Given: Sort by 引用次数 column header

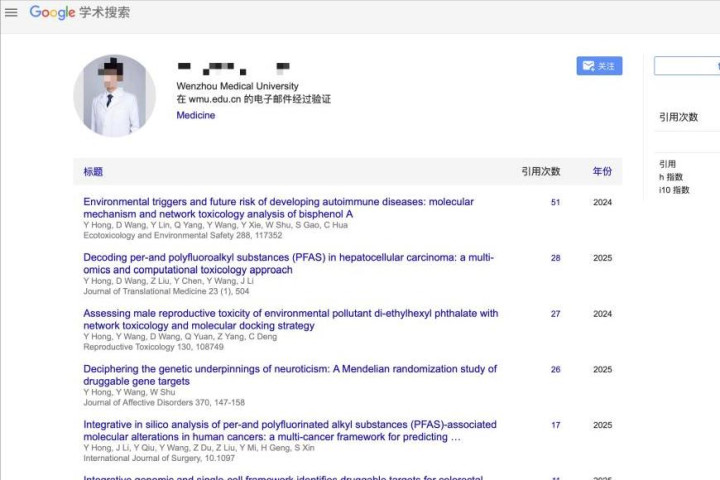Looking at the screenshot, I should (x=540, y=172).
